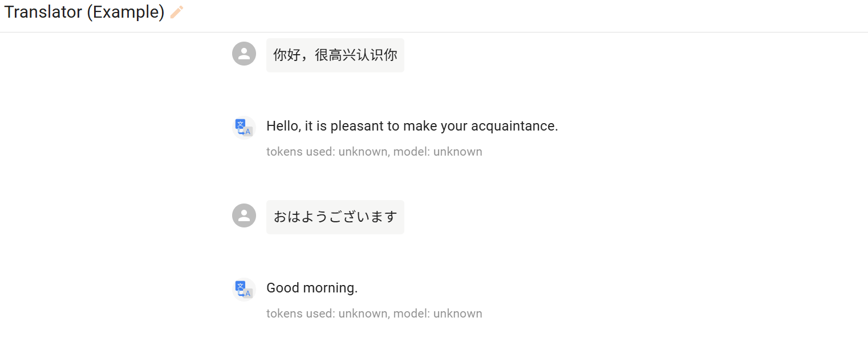This screenshot has height=354, width=868.
Task: Select the おはようございます message bubble
Action: coord(335,217)
